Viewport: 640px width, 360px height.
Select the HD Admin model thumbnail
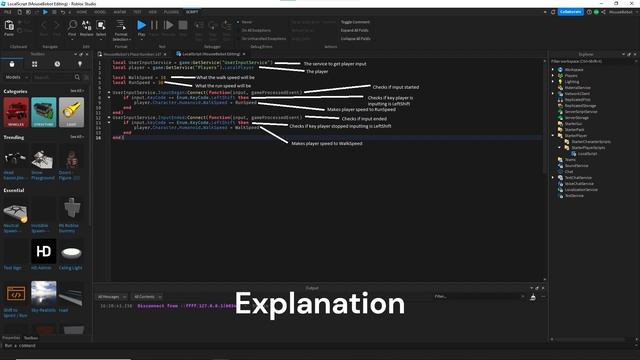(44, 251)
